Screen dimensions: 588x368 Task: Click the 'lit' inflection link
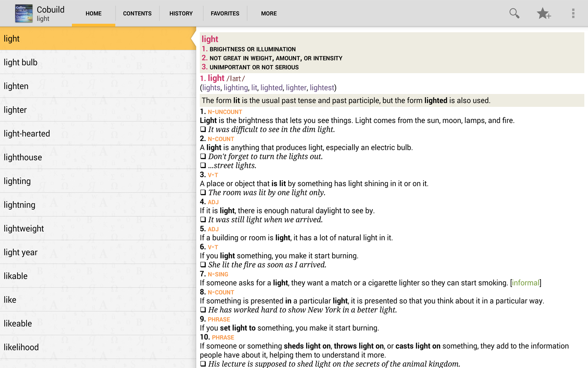[x=254, y=88]
